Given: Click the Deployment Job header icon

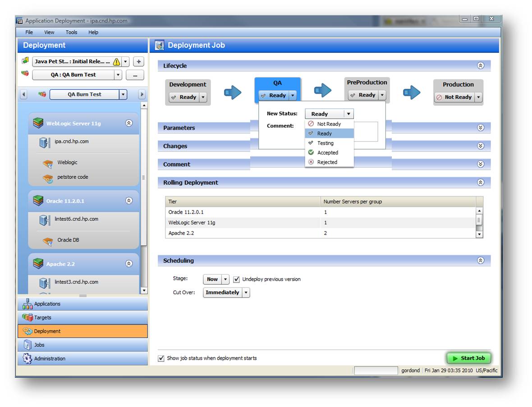Looking at the screenshot, I should (x=160, y=45).
